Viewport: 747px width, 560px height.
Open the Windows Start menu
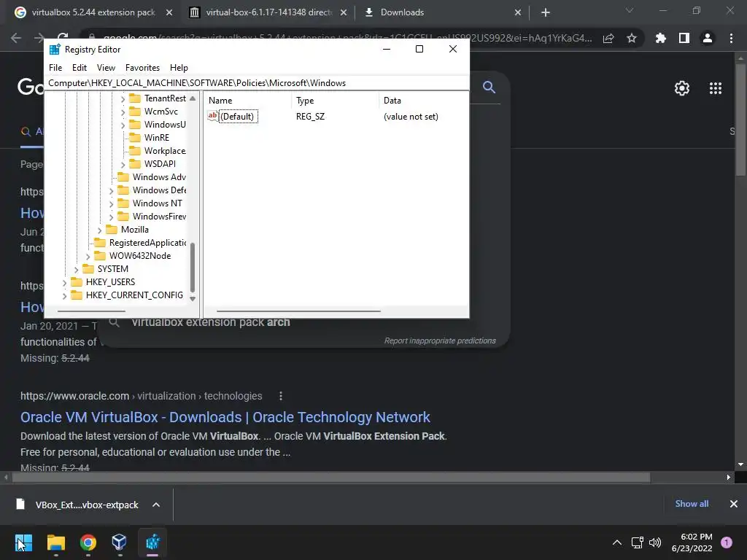pos(23,542)
